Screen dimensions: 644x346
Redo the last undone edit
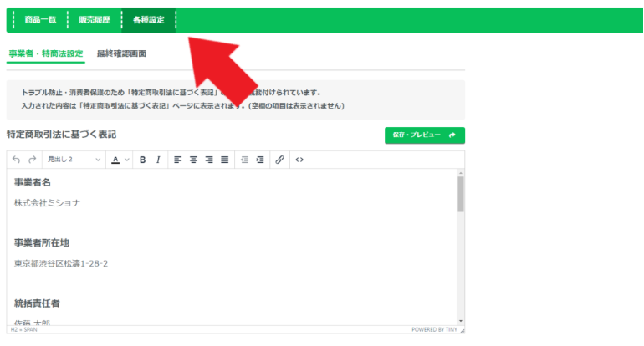pyautogui.click(x=32, y=160)
